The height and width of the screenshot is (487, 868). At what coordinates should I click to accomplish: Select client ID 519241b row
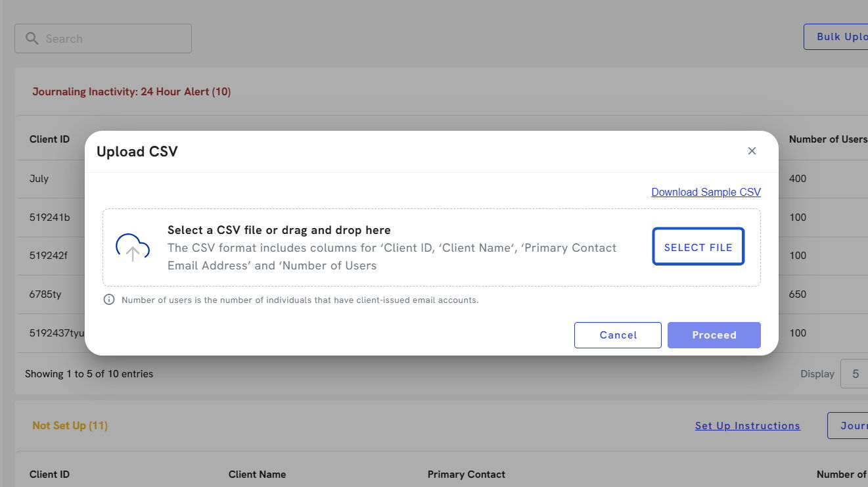coord(50,218)
